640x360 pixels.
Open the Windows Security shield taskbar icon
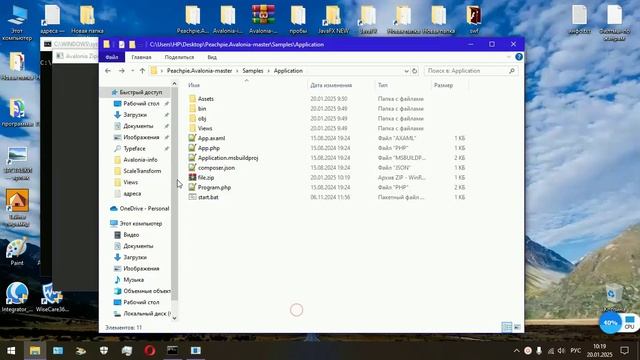pyautogui.click(x=104, y=350)
